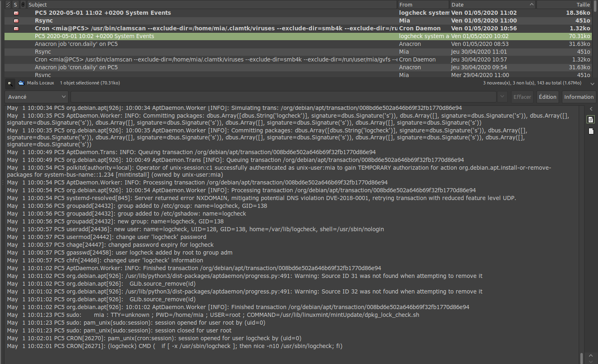Image resolution: width=598 pixels, height=364 pixels.
Task: Click the Mails Locaux folder icon
Action: tap(21, 83)
